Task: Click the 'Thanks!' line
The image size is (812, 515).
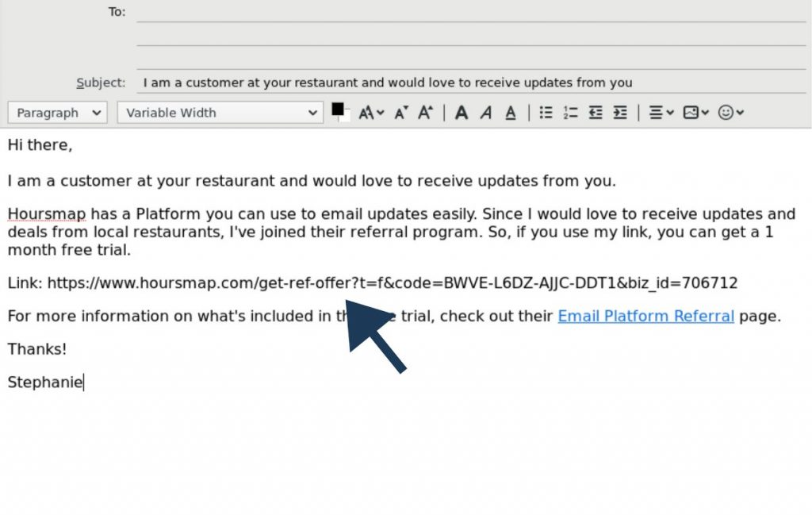Action: [36, 349]
